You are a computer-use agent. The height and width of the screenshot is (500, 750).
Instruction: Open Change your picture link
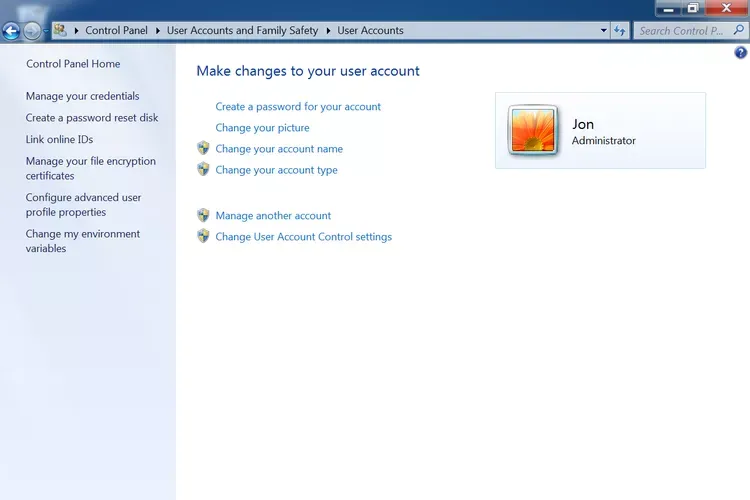(x=262, y=128)
